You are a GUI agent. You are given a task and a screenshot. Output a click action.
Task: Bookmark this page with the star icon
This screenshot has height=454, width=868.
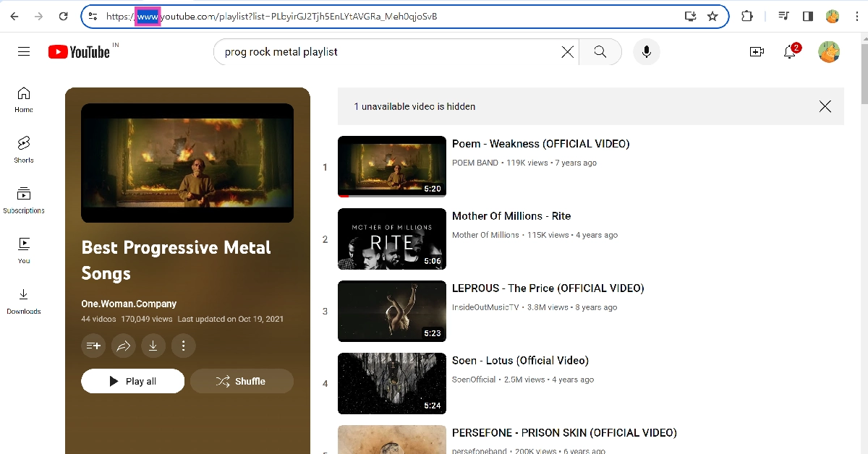pos(712,16)
